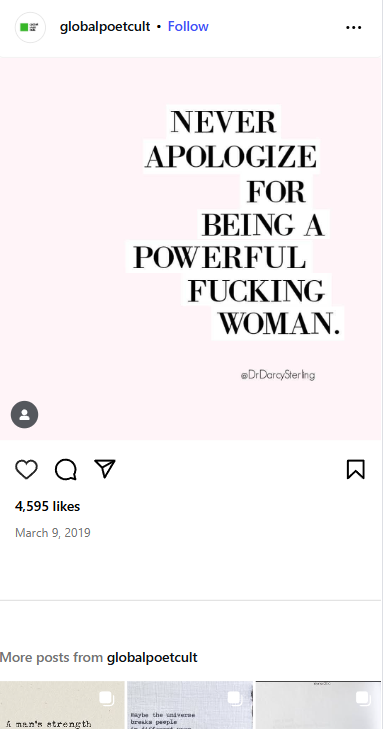Save the post with the bookmark icon
This screenshot has height=729, width=383.
pyautogui.click(x=356, y=469)
